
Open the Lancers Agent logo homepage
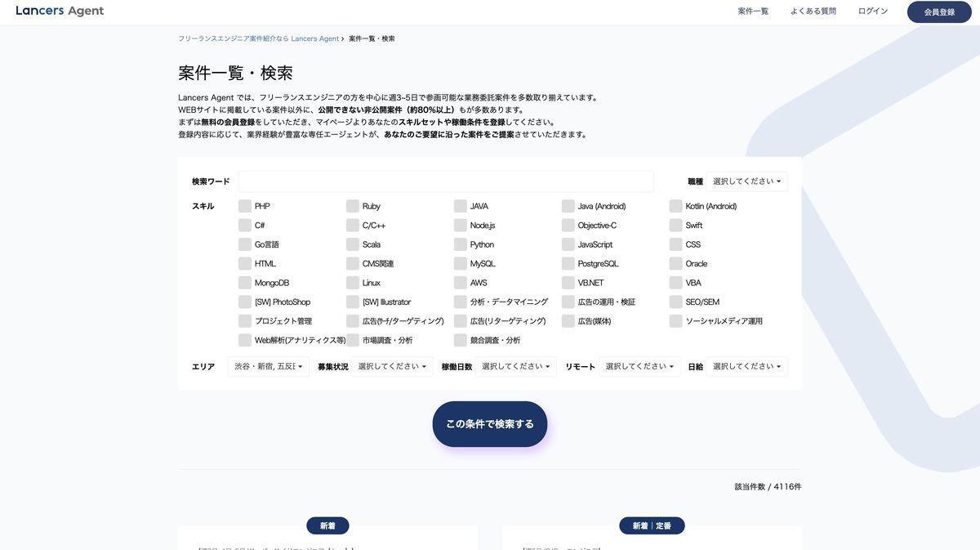tap(60, 11)
